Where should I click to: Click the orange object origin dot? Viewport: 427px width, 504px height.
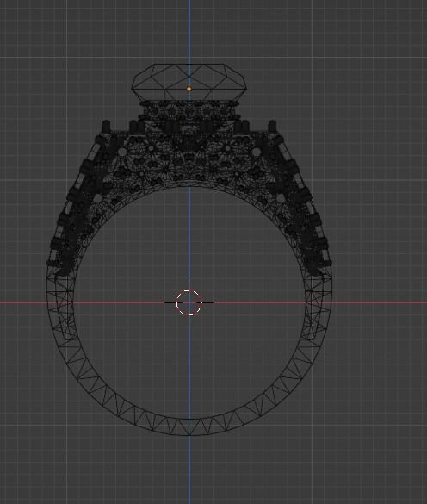pyautogui.click(x=189, y=89)
